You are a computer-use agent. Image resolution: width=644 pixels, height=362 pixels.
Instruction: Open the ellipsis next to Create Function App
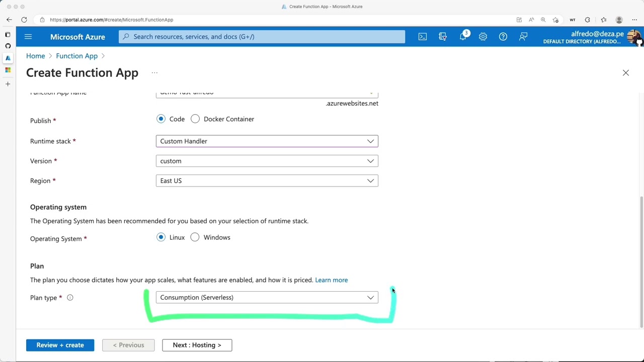coord(154,73)
